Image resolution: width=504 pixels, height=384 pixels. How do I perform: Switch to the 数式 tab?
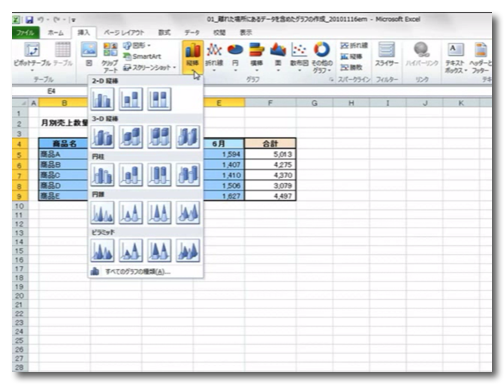tap(164, 33)
